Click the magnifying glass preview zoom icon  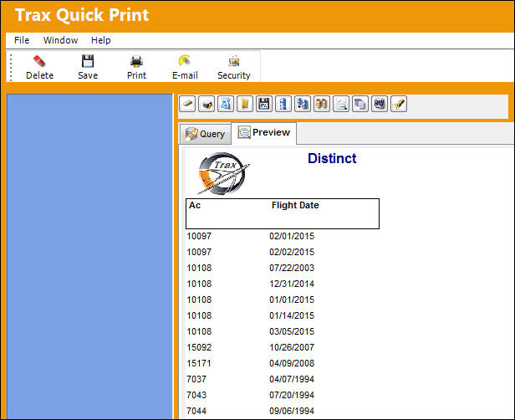point(341,105)
